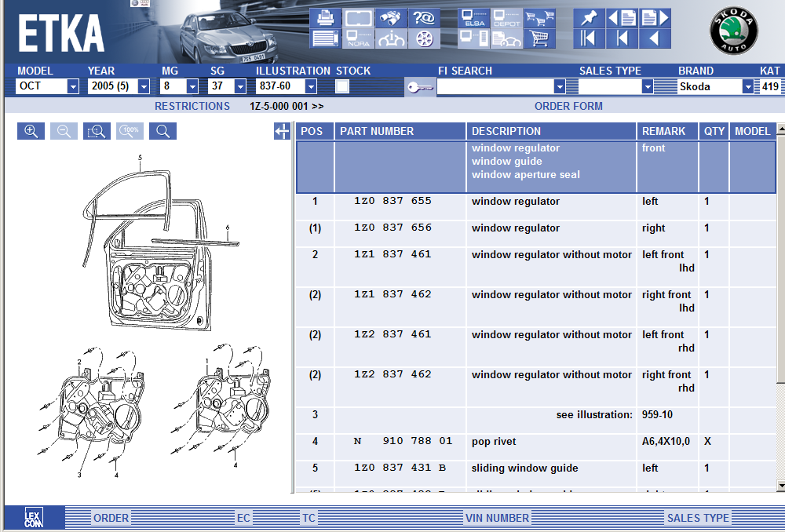
Task: Select part number 1Z0 837 655
Action: coord(392,201)
